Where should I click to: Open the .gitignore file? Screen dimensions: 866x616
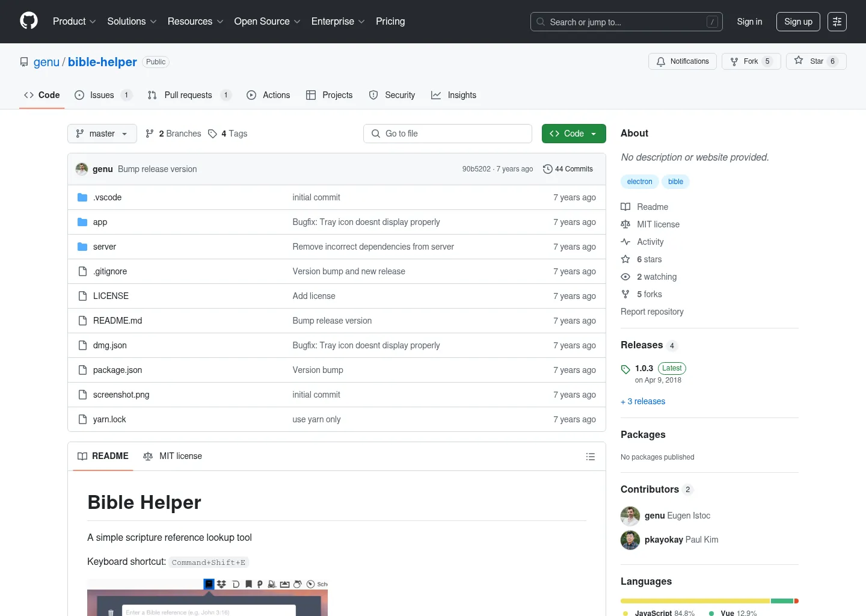110,271
